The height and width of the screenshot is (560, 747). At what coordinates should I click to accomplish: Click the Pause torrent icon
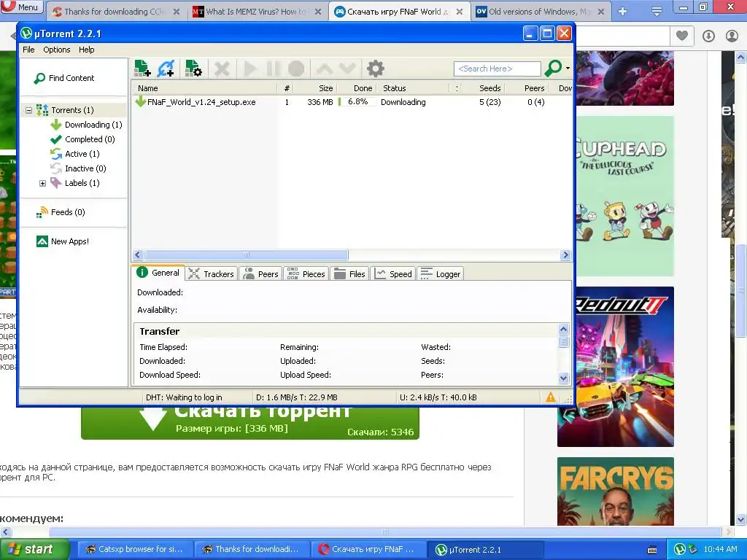tap(273, 69)
